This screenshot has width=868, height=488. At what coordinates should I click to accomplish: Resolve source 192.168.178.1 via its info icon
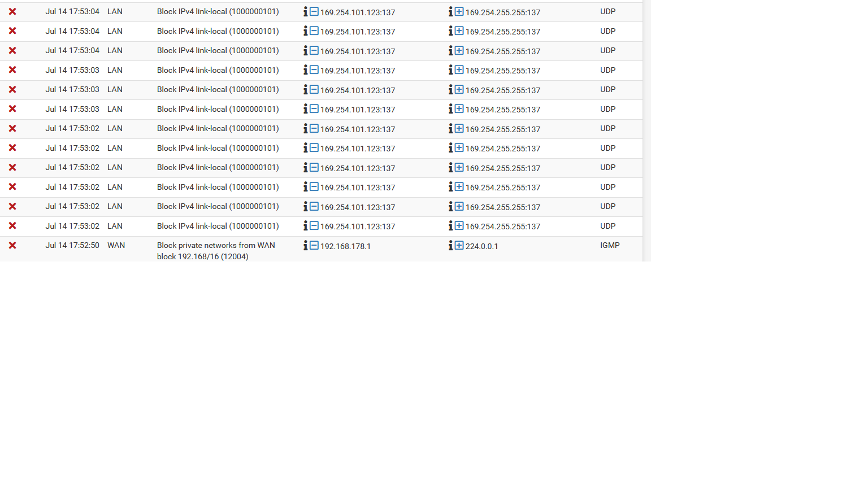pos(306,245)
